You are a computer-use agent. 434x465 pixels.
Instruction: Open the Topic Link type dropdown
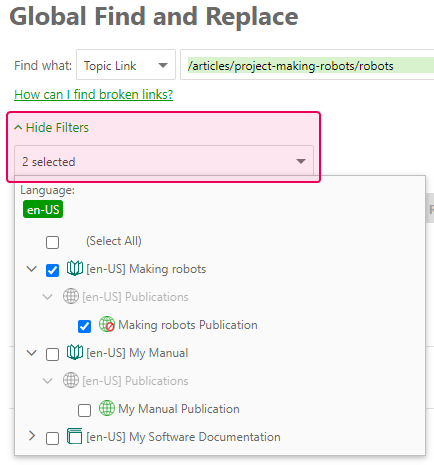(126, 65)
